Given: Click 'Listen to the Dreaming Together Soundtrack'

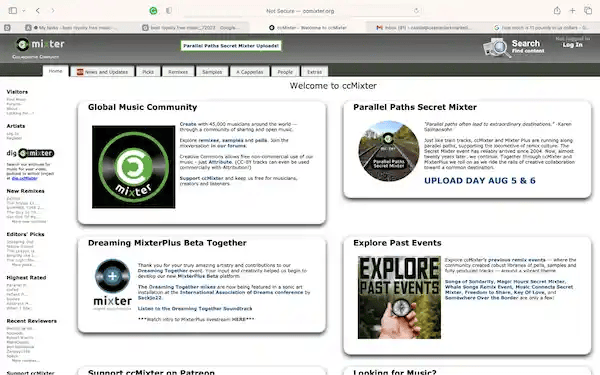Looking at the screenshot, I should coord(195,308).
